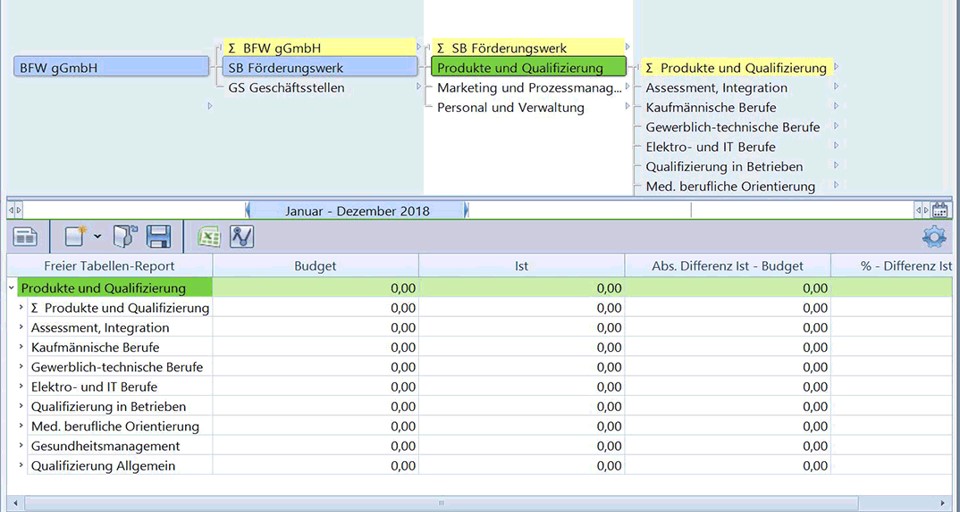Save the report with the floppy disk icon

[159, 236]
